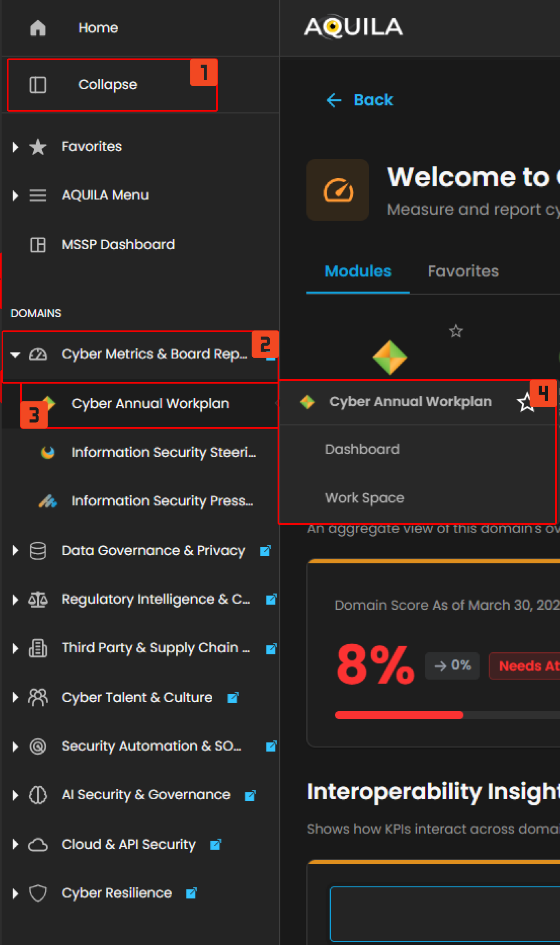Click the Home icon in the sidebar
The width and height of the screenshot is (560, 945).
pyautogui.click(x=38, y=28)
